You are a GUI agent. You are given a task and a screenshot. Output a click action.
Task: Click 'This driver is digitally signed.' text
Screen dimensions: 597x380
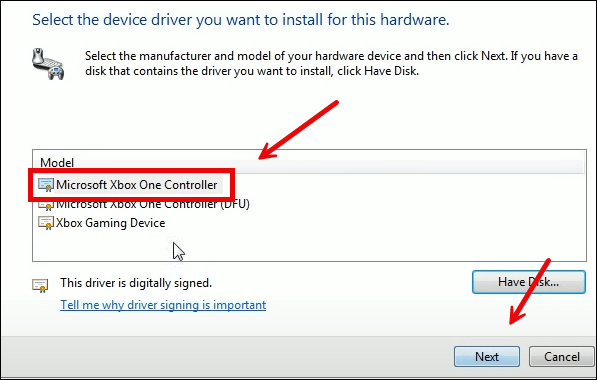pyautogui.click(x=136, y=283)
